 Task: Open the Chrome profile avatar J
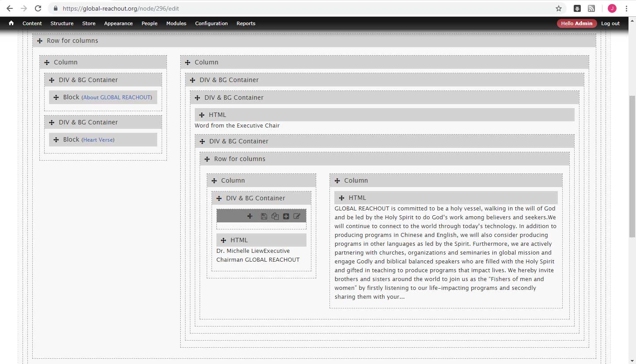click(612, 8)
